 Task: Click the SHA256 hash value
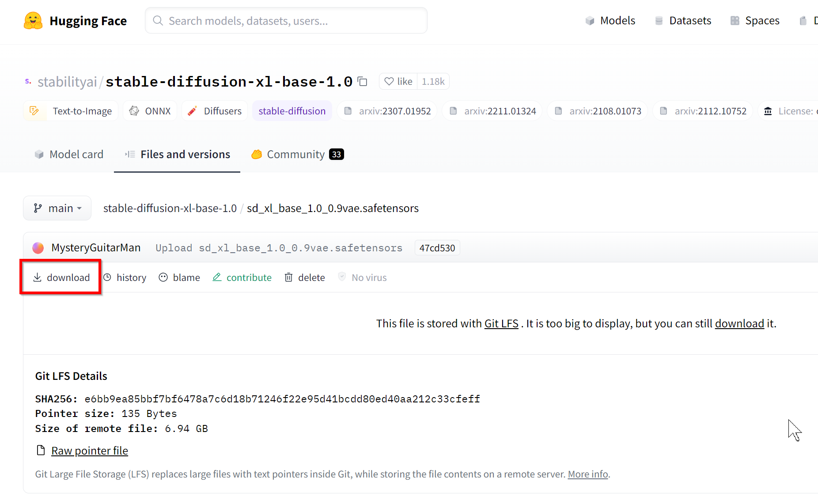(282, 399)
